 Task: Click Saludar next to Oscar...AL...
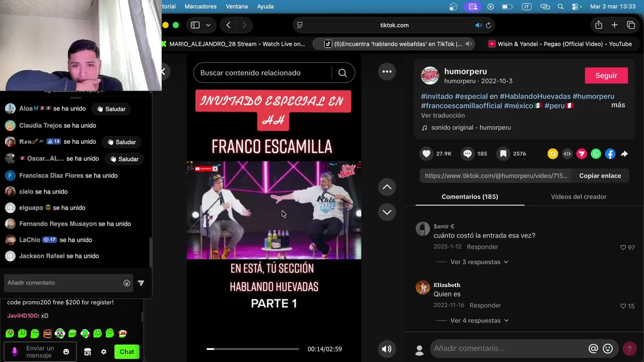tap(124, 159)
